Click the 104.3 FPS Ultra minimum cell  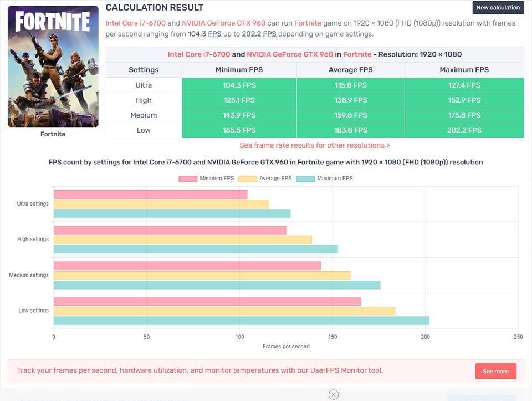[239, 85]
